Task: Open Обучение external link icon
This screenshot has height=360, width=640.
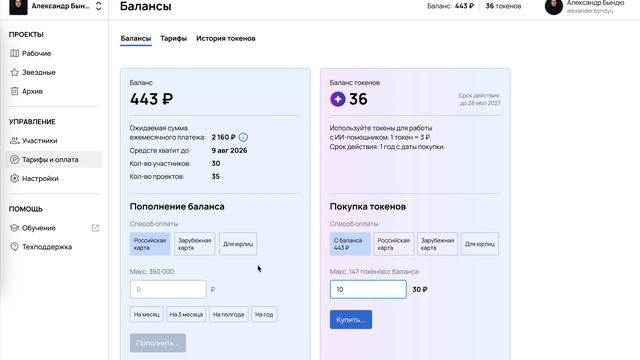Action: click(x=95, y=228)
